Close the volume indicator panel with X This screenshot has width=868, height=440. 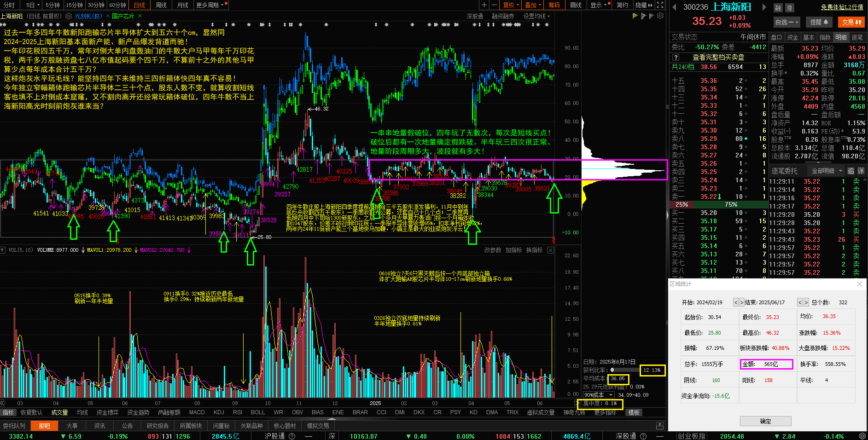pyautogui.click(x=550, y=250)
